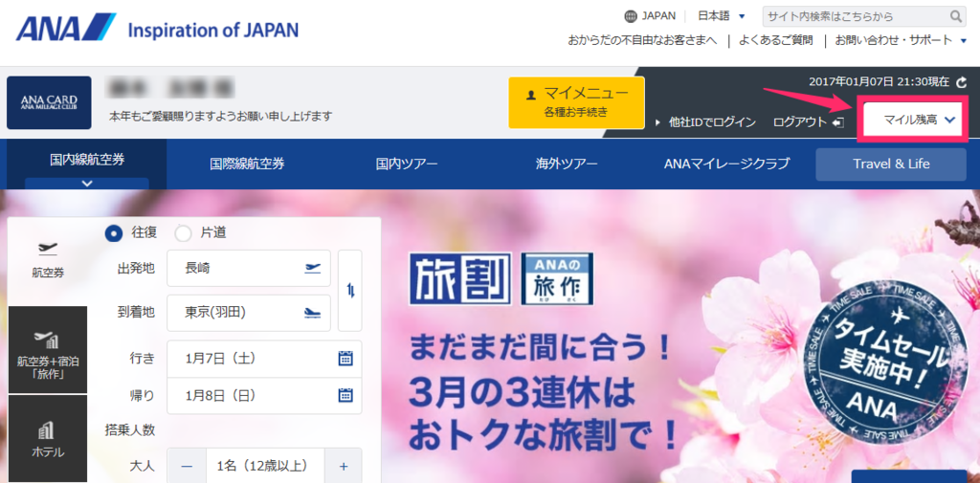Click the ANA logo

tap(66, 27)
